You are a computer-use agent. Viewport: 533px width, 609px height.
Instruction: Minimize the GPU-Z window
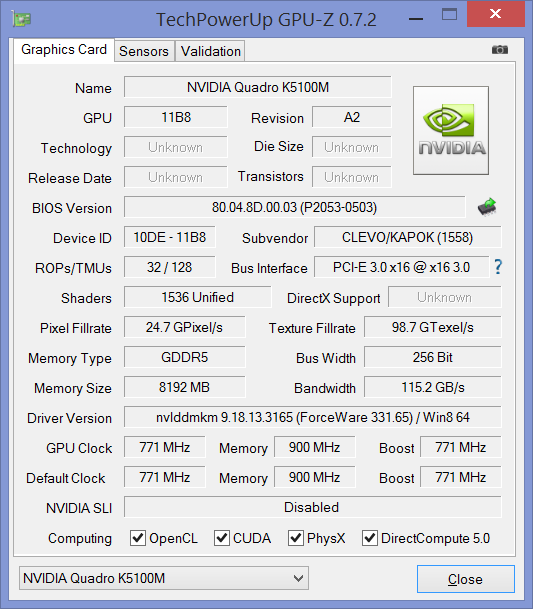tap(416, 18)
